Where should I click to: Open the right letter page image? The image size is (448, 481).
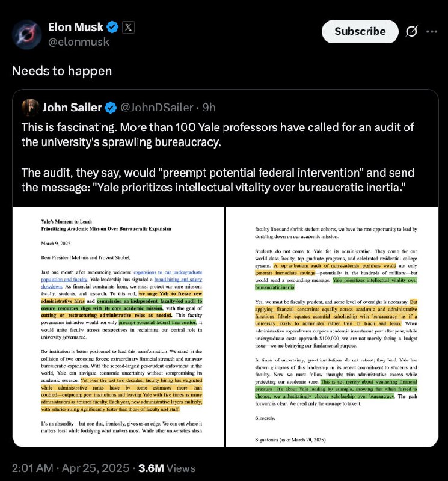tap(333, 327)
